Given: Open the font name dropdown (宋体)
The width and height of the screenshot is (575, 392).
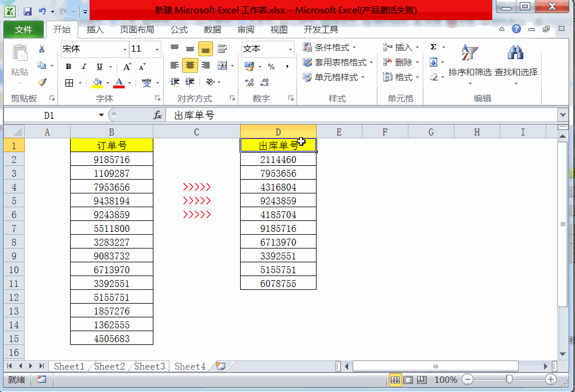Looking at the screenshot, I should [x=125, y=49].
